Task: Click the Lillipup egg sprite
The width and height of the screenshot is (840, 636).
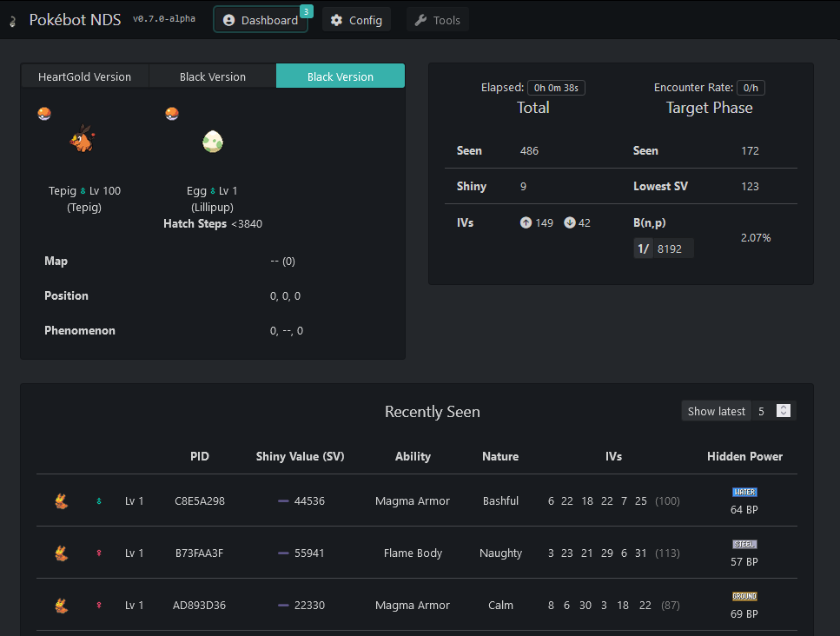Action: (x=213, y=142)
